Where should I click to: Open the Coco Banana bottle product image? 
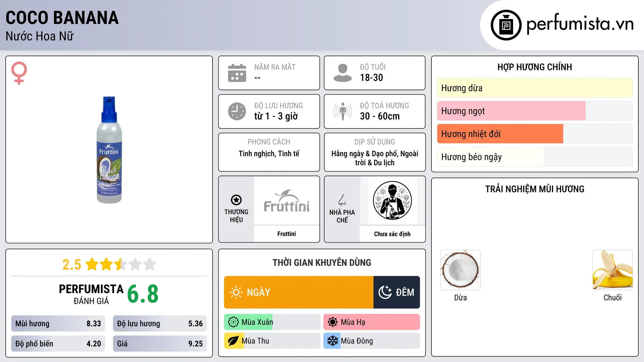tap(109, 150)
